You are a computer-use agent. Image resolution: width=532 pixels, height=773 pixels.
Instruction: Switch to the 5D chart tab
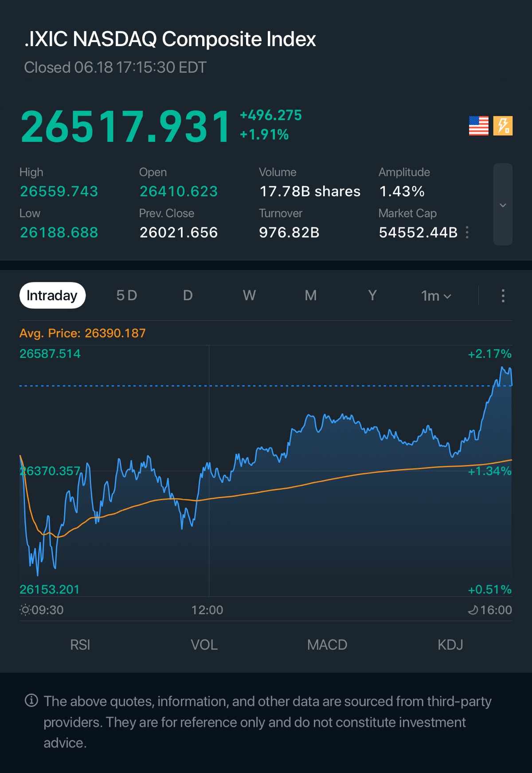pyautogui.click(x=127, y=295)
